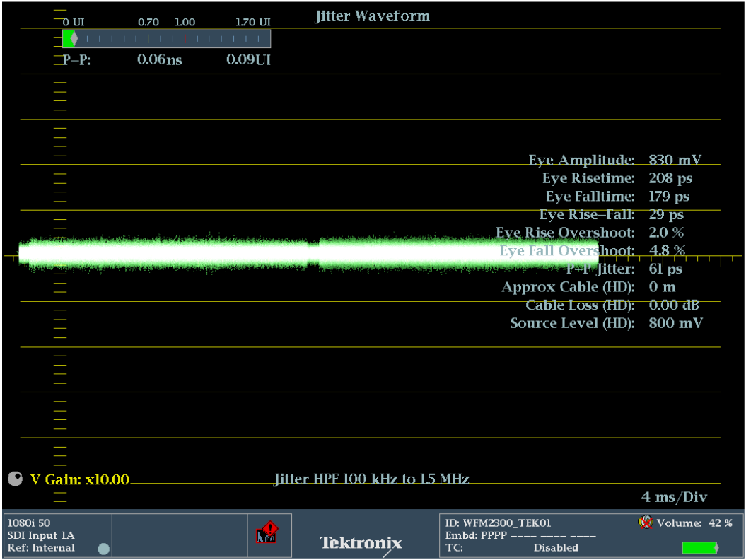Click the Volume: 42 % readout

pyautogui.click(x=694, y=523)
